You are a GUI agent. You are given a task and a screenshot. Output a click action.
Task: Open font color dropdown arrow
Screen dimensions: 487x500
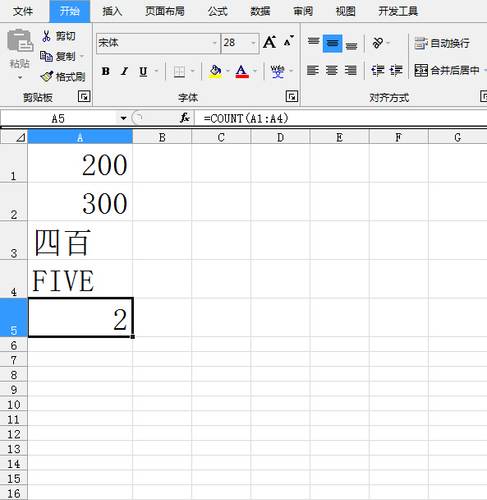tap(255, 71)
